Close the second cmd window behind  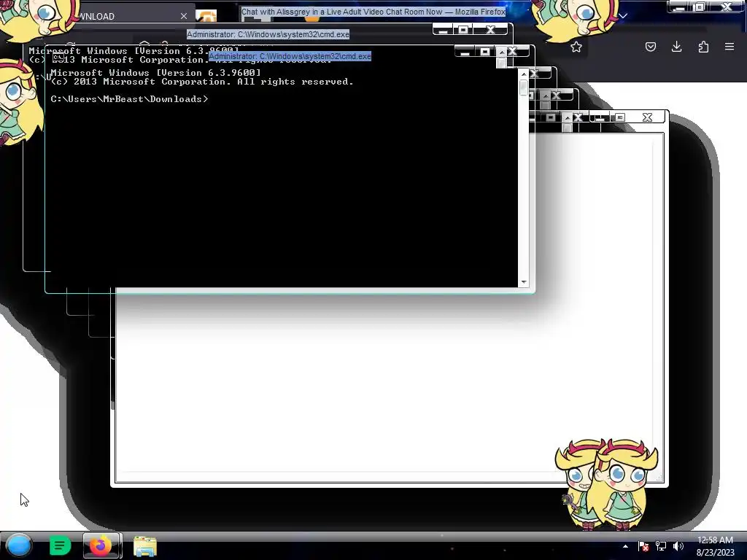point(491,30)
